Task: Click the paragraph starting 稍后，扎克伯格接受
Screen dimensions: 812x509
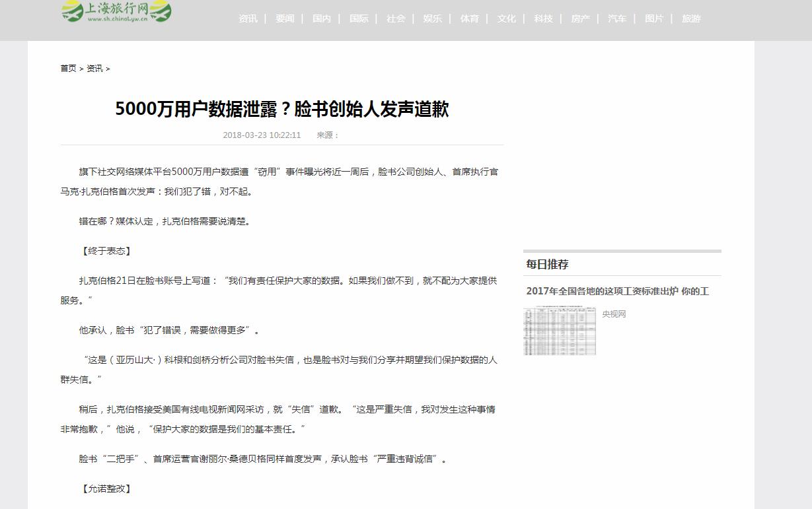Action: point(278,419)
